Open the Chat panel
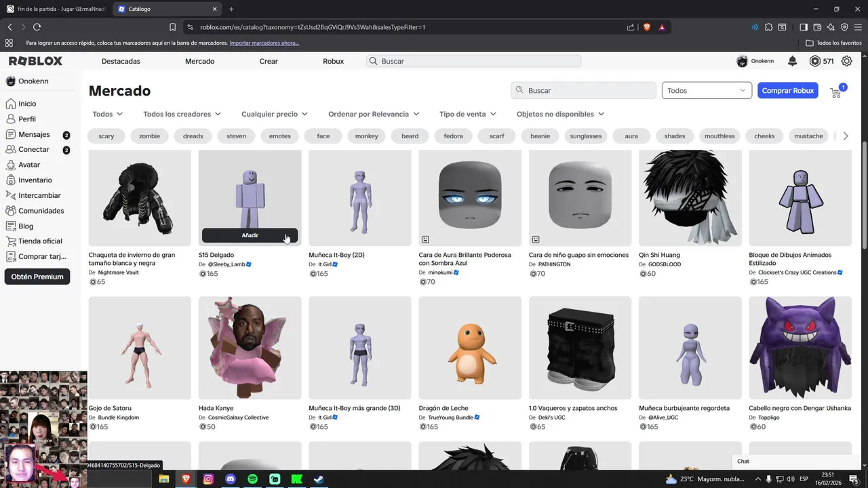The image size is (868, 488). tap(797, 461)
